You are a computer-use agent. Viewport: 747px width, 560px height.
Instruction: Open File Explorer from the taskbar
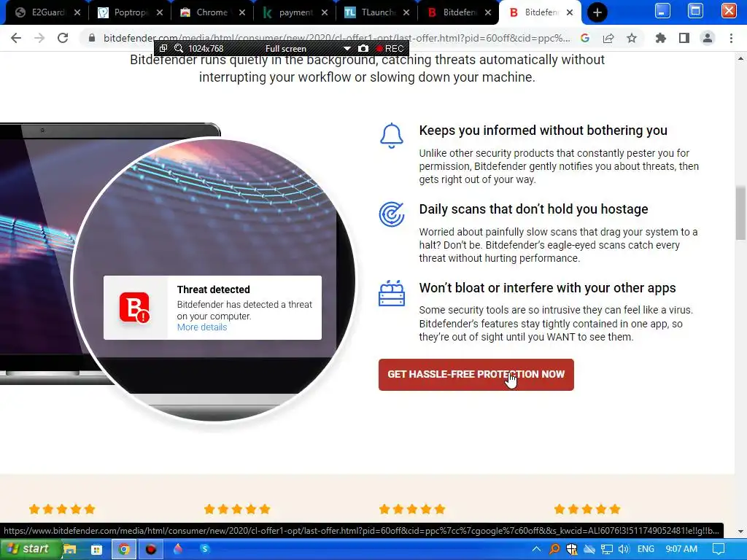point(69,549)
